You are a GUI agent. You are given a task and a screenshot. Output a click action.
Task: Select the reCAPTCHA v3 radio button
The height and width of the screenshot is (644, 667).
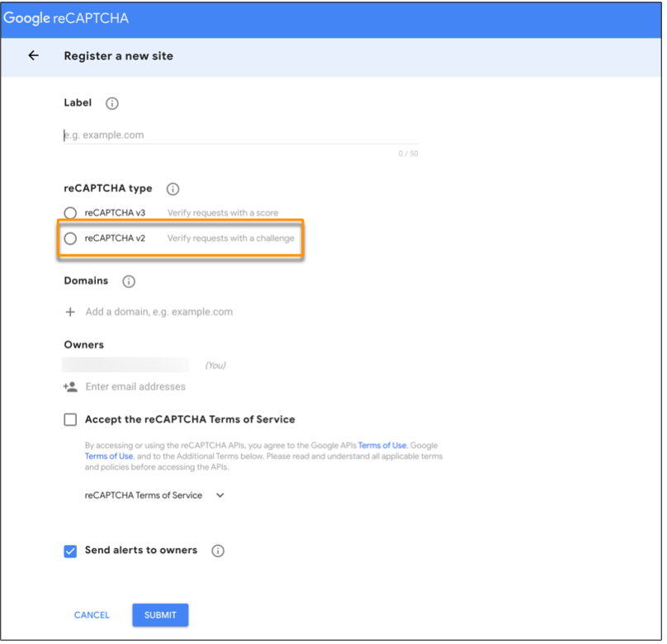[x=70, y=212]
